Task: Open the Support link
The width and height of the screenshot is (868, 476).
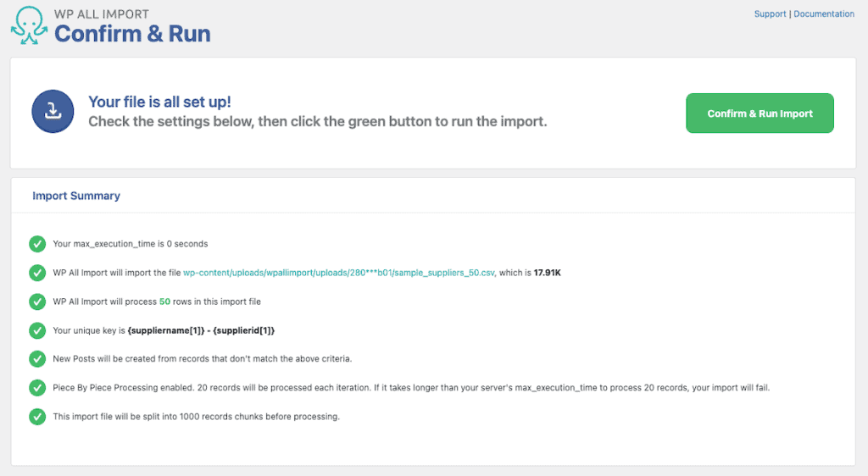Action: tap(770, 14)
